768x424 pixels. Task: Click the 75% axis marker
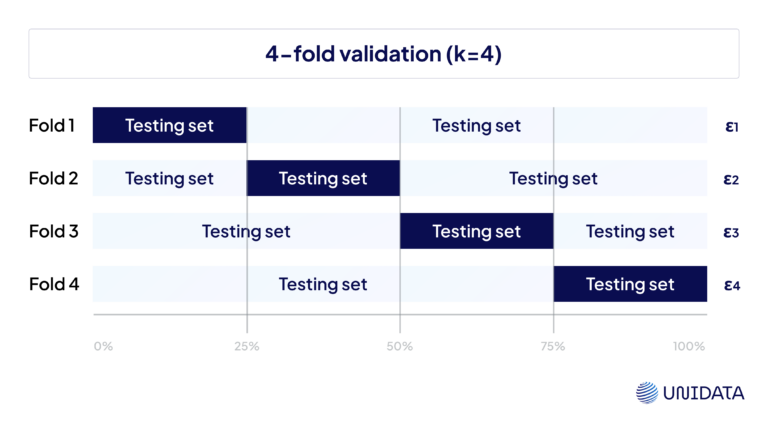pos(553,347)
